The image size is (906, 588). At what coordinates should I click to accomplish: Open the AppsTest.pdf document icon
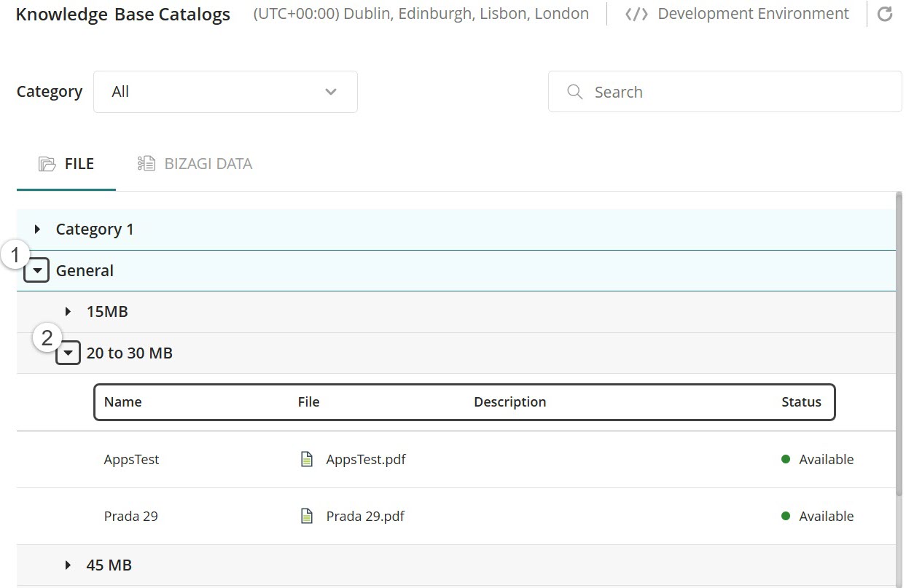[306, 459]
